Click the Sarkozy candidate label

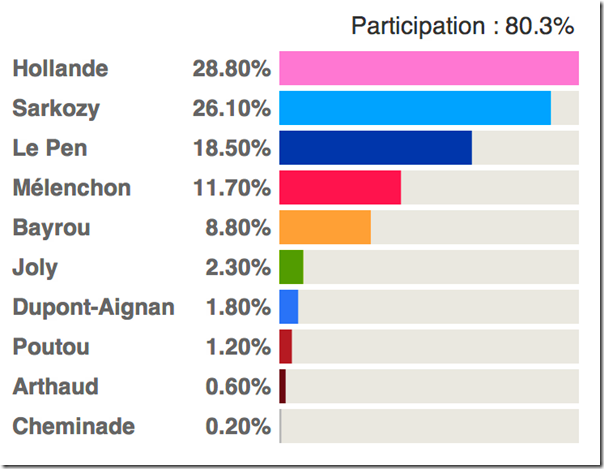point(56,109)
